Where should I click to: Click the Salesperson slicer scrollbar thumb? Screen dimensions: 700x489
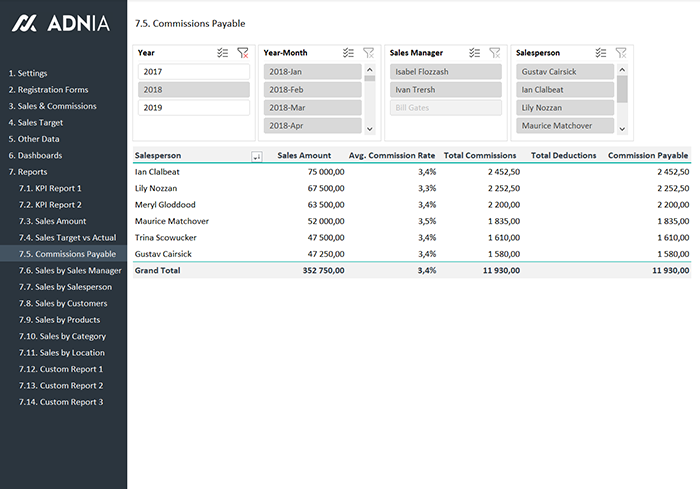click(x=621, y=88)
